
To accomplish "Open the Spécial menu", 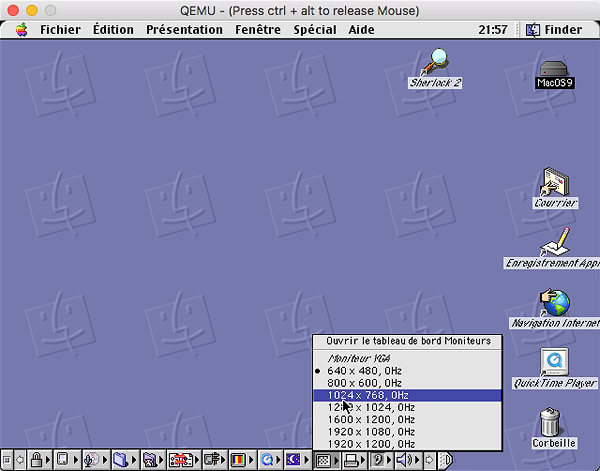I will point(315,30).
